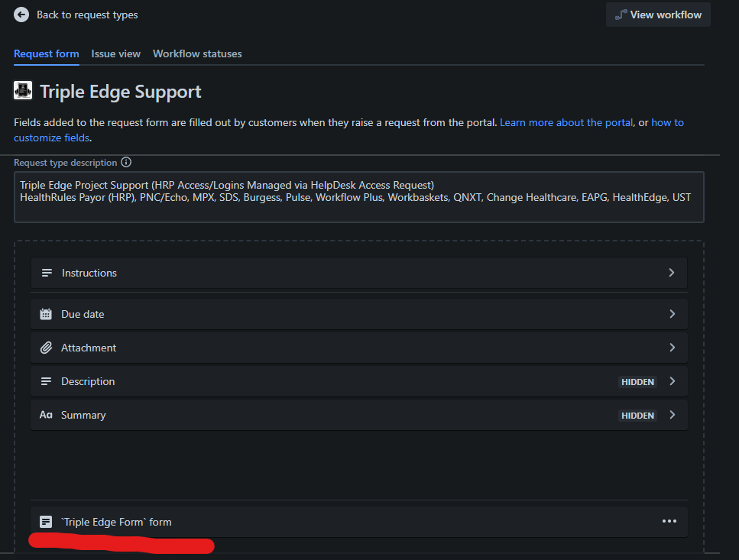Expand the Attachment row chevron
This screenshot has height=560, width=739.
pyautogui.click(x=672, y=348)
